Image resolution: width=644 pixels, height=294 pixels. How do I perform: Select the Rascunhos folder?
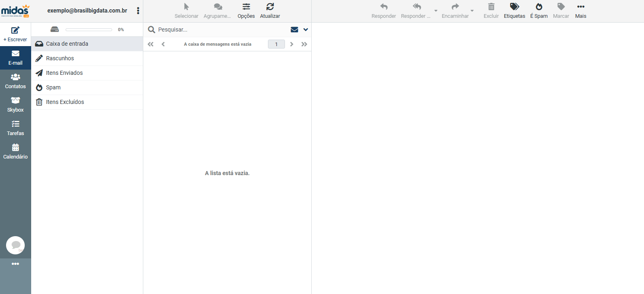coord(60,58)
